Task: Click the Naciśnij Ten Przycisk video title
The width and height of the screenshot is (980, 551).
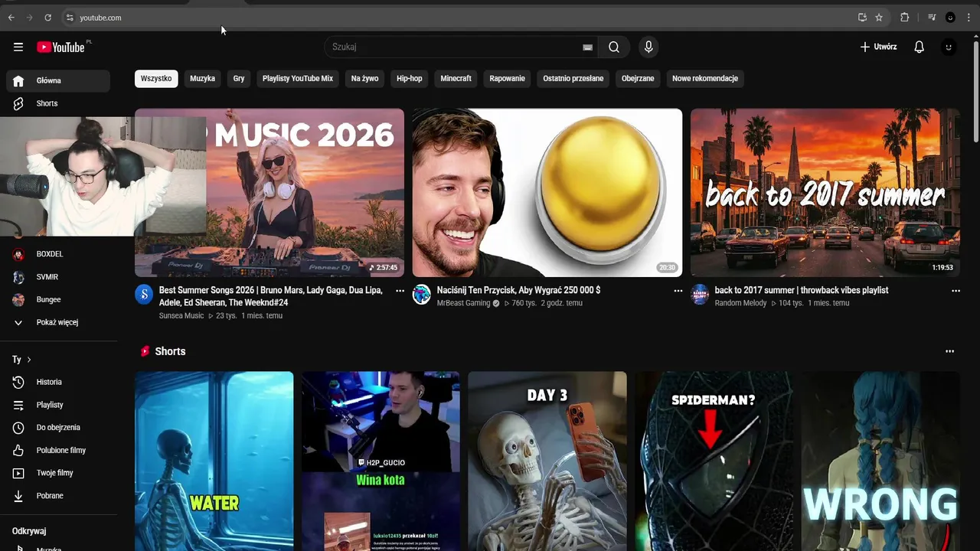Action: [518, 290]
